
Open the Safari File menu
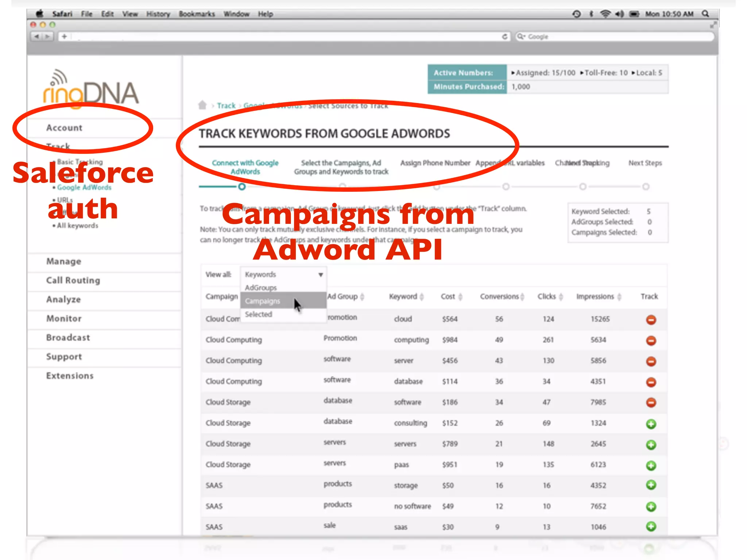pos(86,14)
